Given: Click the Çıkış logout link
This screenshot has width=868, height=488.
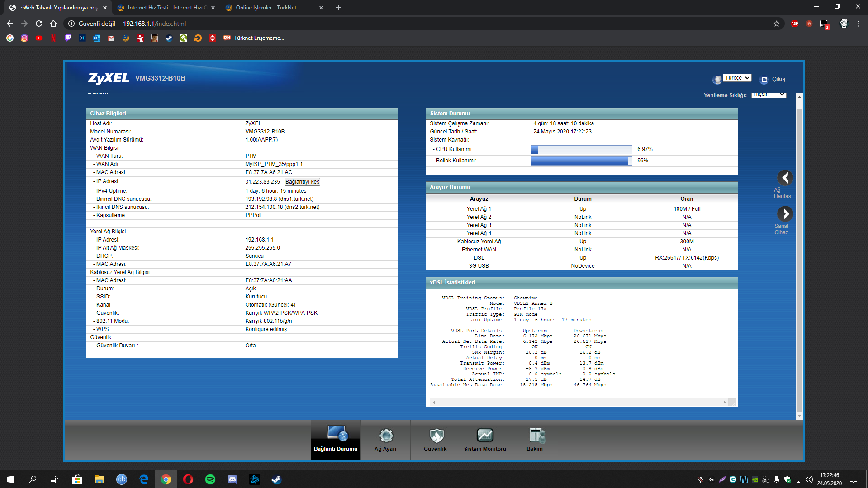Looking at the screenshot, I should coord(778,80).
